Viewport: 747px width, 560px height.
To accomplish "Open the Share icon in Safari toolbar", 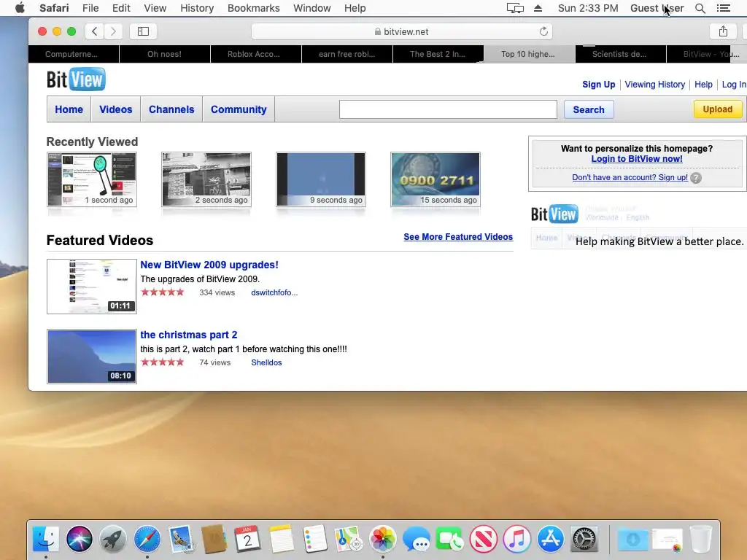I will pyautogui.click(x=723, y=31).
